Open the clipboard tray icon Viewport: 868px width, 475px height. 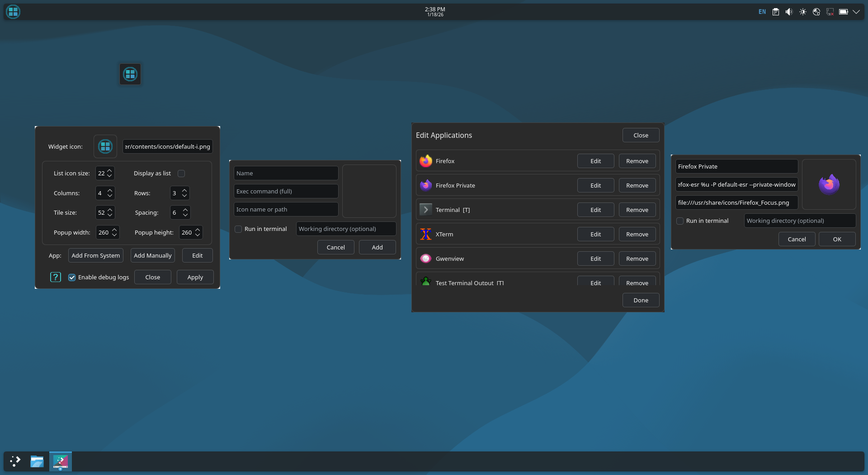[x=776, y=12]
